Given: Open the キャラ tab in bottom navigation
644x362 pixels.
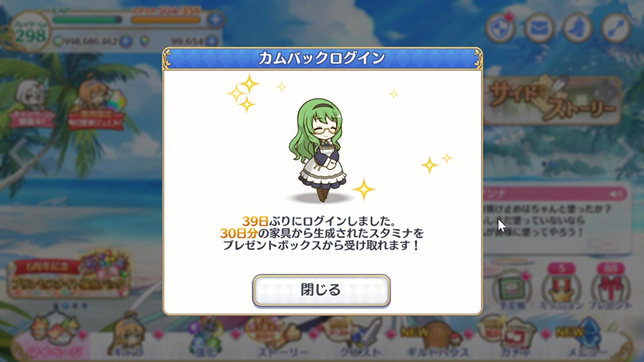Looking at the screenshot, I should 127,337.
